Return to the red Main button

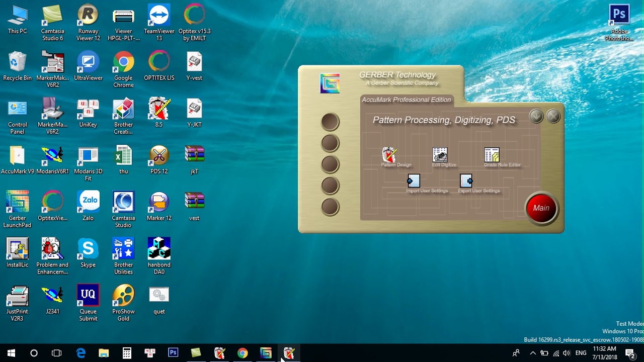click(541, 208)
